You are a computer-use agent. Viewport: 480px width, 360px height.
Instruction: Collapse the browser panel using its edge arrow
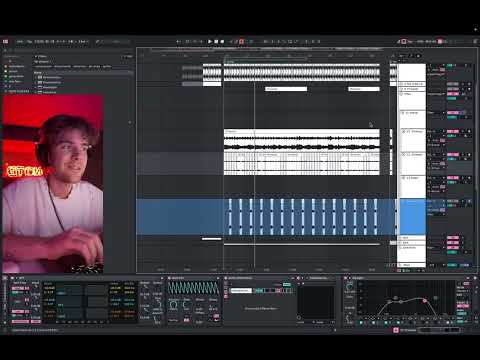pos(130,122)
